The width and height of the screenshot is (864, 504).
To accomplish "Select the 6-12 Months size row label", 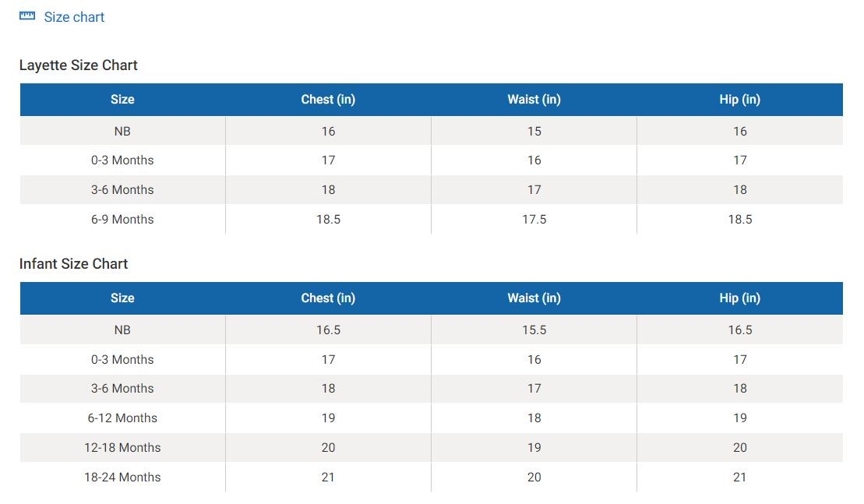I will tap(122, 418).
